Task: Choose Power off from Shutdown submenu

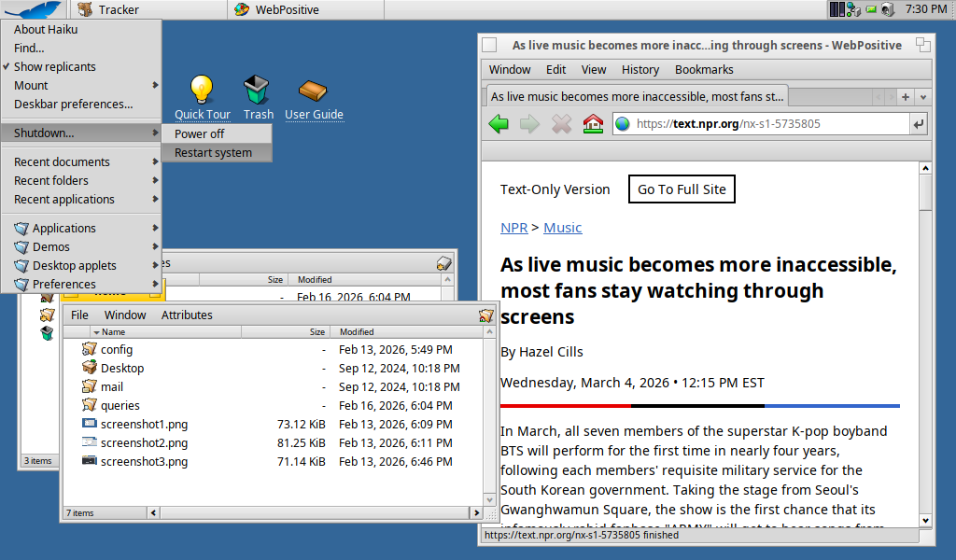Action: 217,133
